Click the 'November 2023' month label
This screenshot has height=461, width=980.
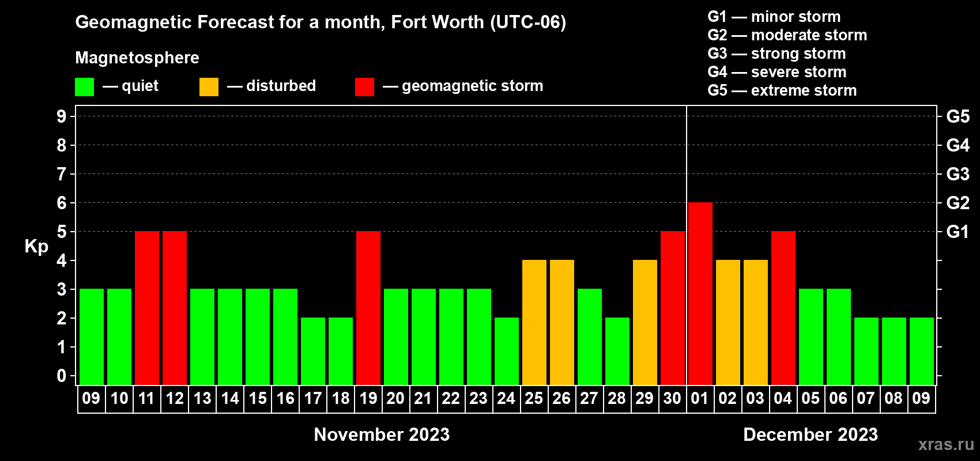(382, 434)
